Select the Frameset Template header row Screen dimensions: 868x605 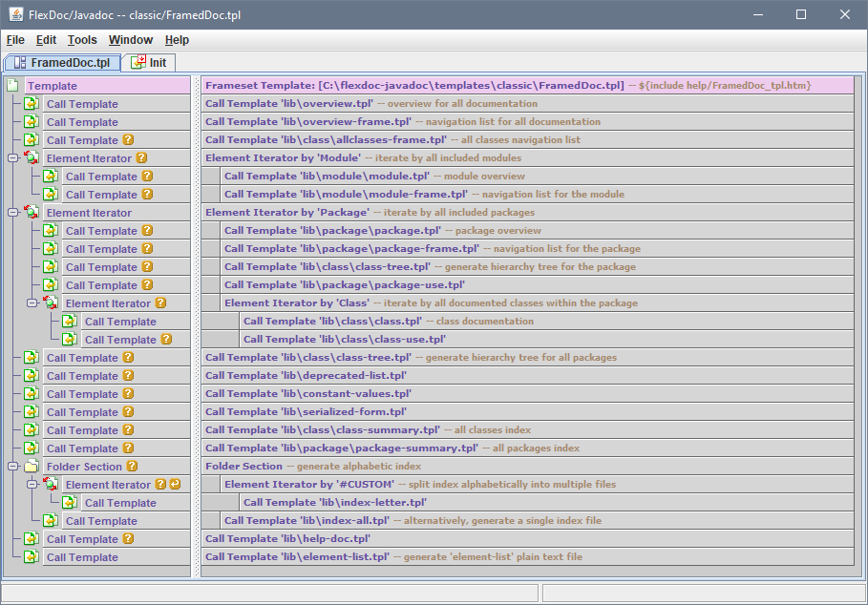[527, 86]
